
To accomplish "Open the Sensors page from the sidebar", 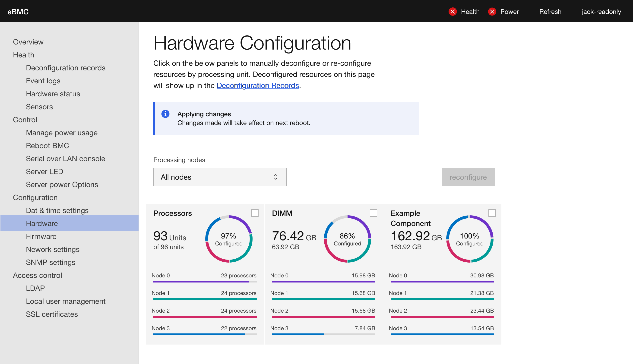I will pos(39,107).
